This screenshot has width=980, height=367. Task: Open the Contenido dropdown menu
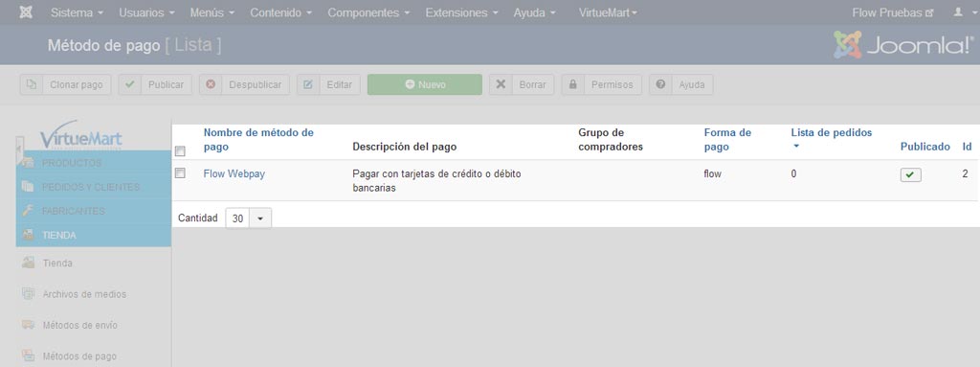tap(281, 12)
